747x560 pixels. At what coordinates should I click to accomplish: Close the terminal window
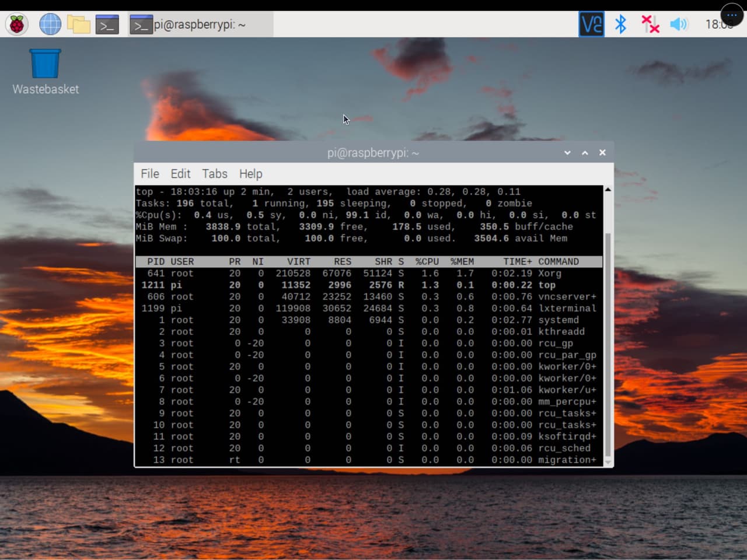(x=602, y=153)
